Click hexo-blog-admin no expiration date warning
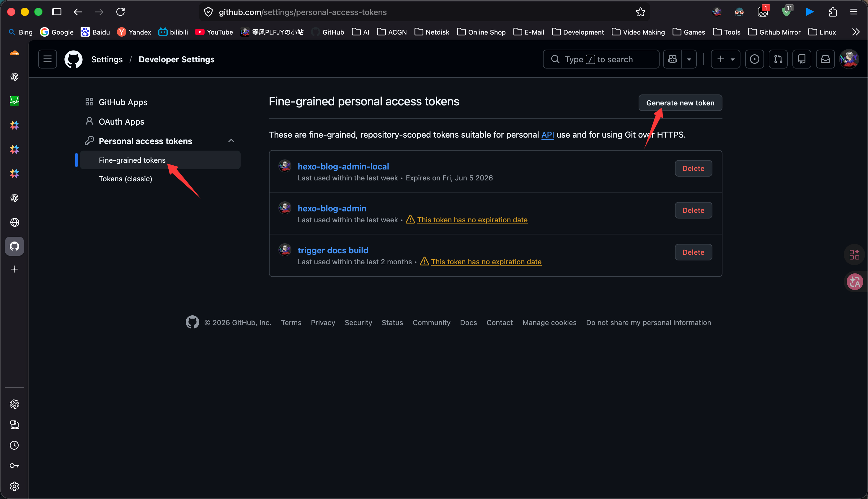The width and height of the screenshot is (868, 499). 472,220
